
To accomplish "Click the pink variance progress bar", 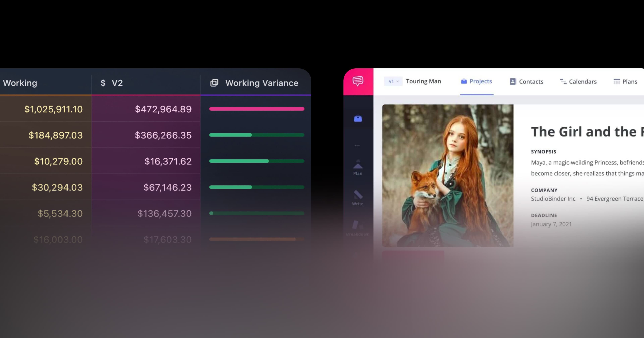I will (257, 109).
